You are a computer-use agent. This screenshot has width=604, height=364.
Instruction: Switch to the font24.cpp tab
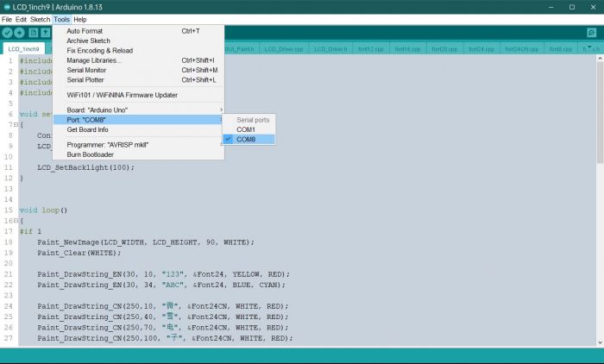point(481,49)
